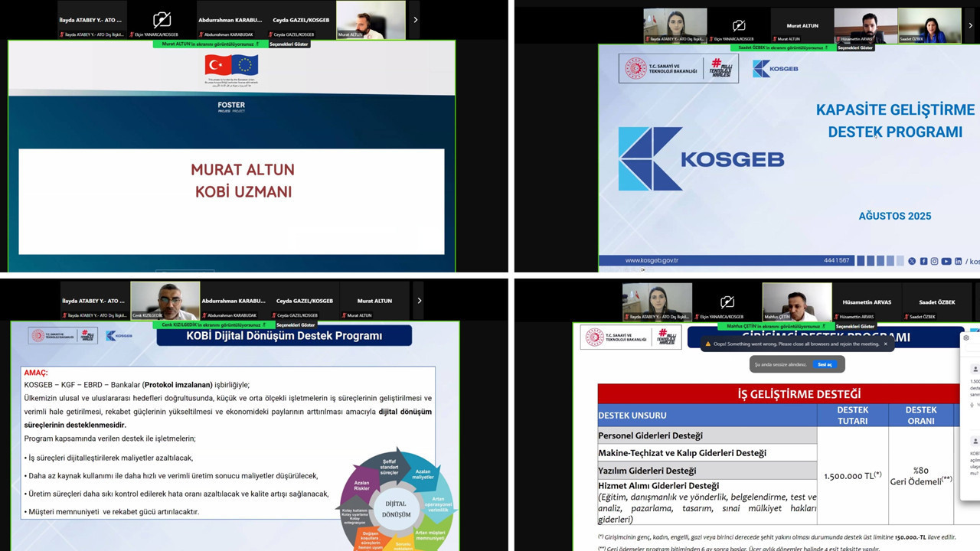Select Abdurrahman KARABUDAK's tile in the bottom-left meeting
The width and height of the screenshot is (980, 551).
(234, 301)
